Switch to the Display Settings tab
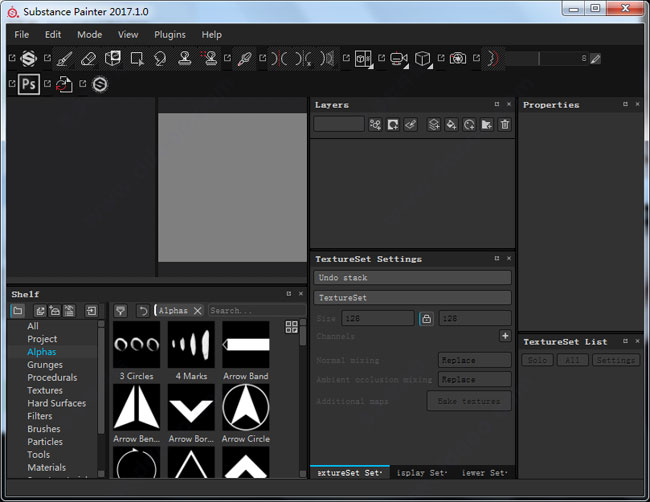650x502 pixels. point(420,472)
